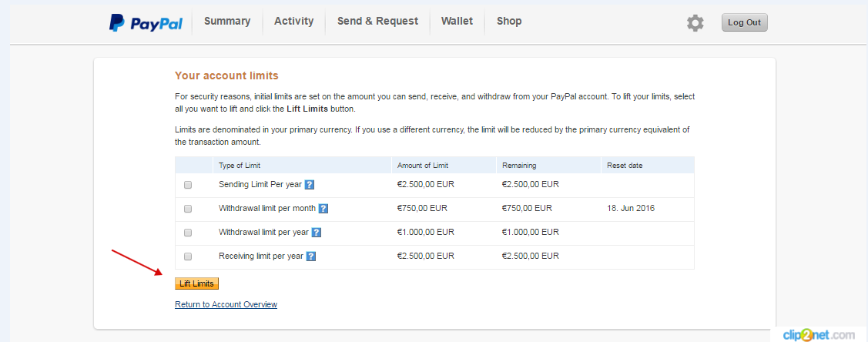868x342 pixels.
Task: Tick the Withdrawal limit per month checkbox
Action: click(188, 209)
